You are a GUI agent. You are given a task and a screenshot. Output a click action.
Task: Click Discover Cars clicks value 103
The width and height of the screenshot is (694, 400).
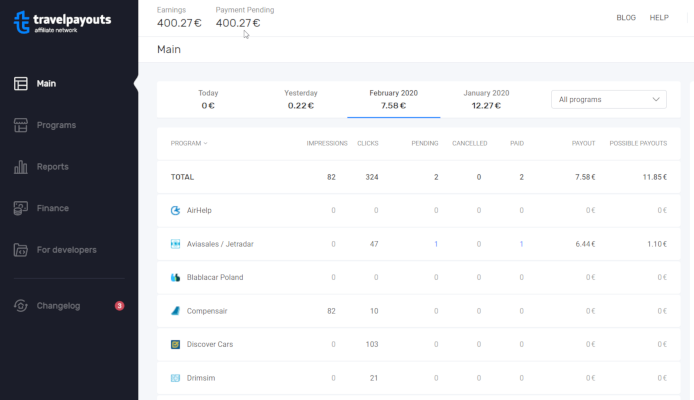coord(372,344)
